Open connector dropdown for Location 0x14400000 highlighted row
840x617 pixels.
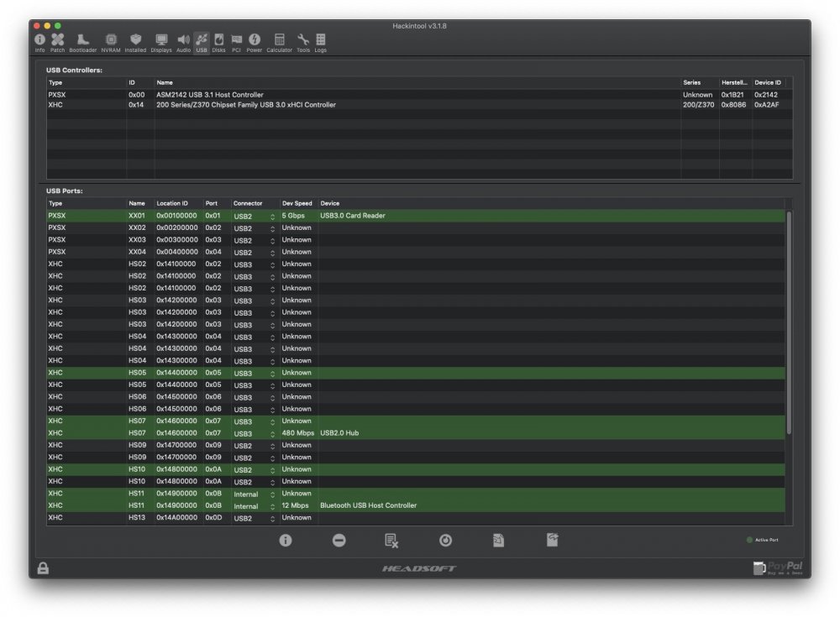[255, 374]
